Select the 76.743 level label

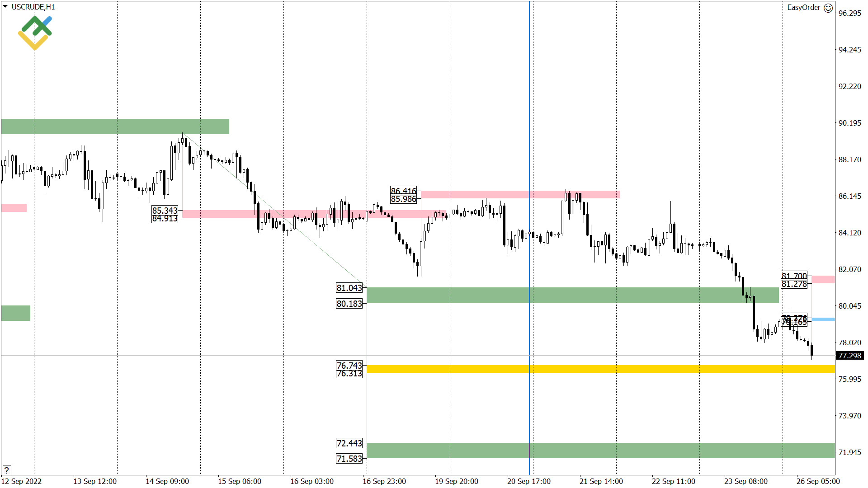click(x=349, y=365)
